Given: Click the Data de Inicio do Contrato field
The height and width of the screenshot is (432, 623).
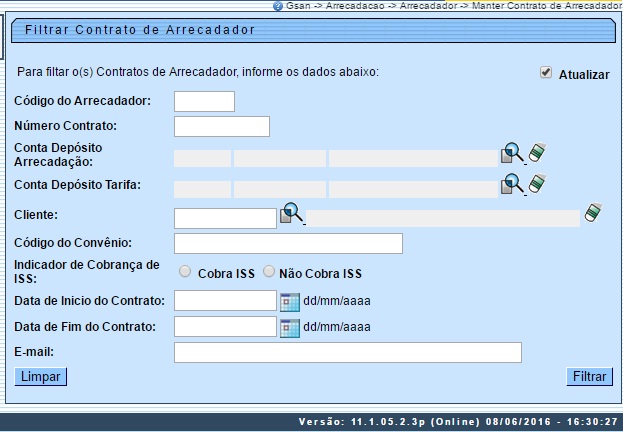Looking at the screenshot, I should tap(225, 300).
